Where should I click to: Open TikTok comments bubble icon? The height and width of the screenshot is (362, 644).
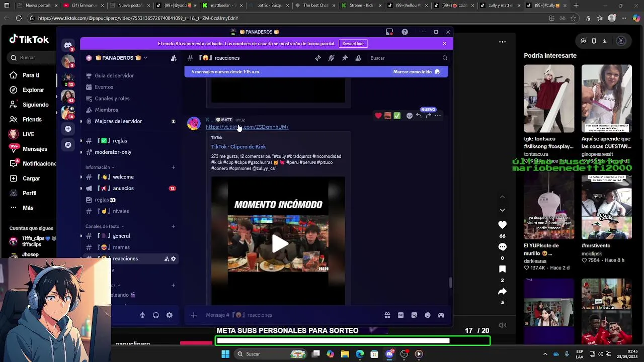[x=502, y=247]
